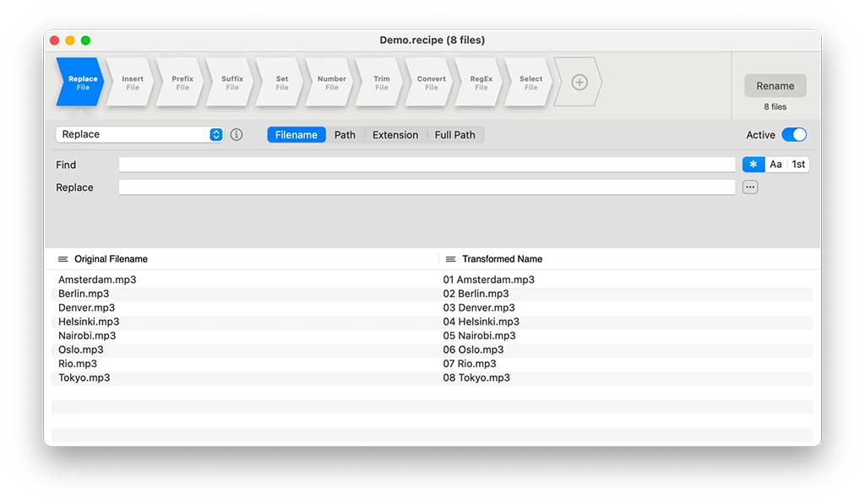Image resolution: width=865 pixels, height=504 pixels.
Task: Select the Number File step
Action: [x=331, y=83]
